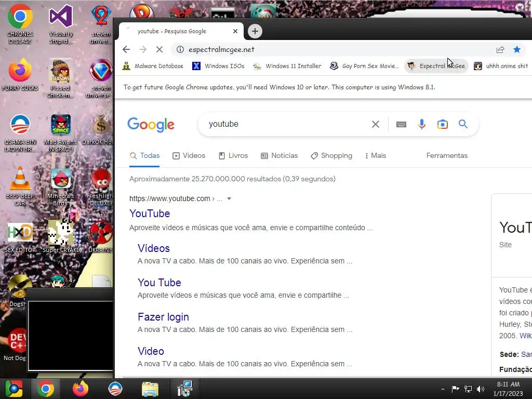Click the Chrome back arrow
This screenshot has height=399, width=532.
126,49
